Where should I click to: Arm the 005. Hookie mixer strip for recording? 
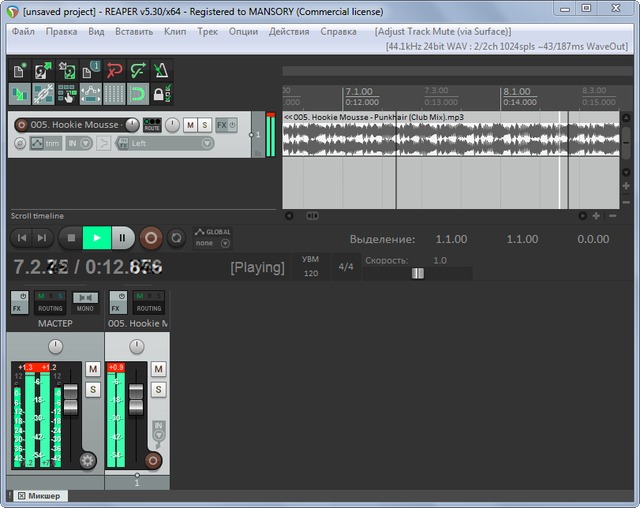point(153,461)
